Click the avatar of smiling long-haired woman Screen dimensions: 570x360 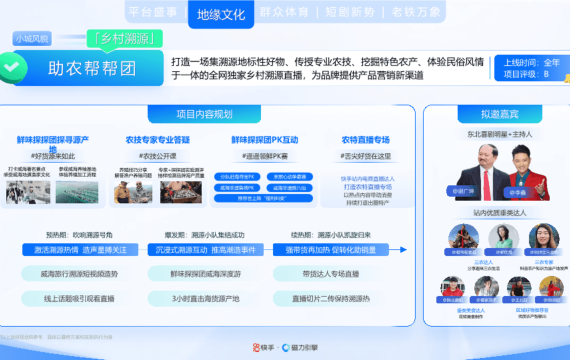pos(544,236)
